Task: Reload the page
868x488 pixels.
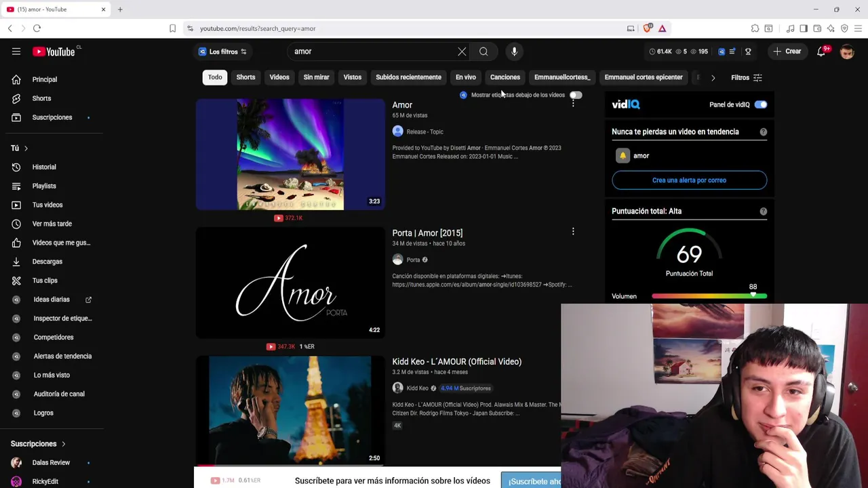Action: (37, 28)
